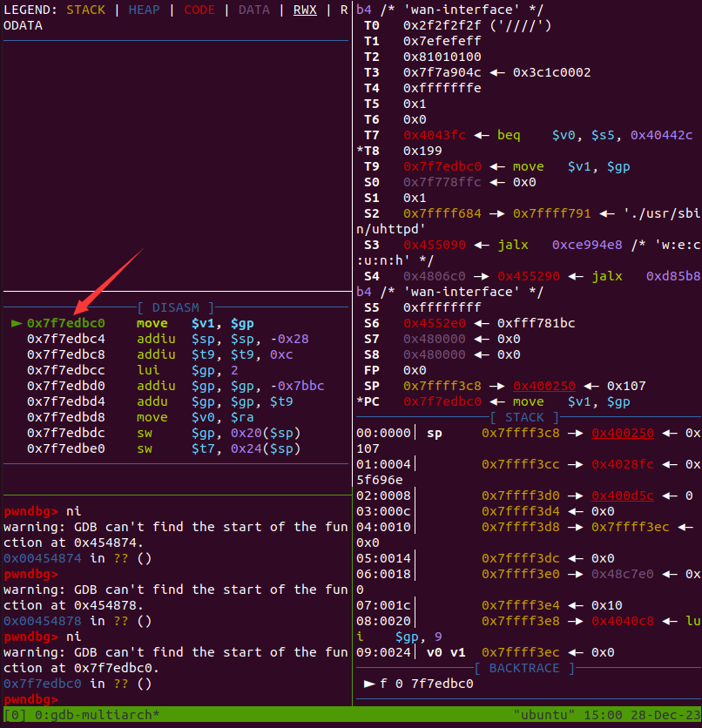This screenshot has height=728, width=702.
Task: Click the T4 register value 0xfffffffe
Action: point(442,88)
